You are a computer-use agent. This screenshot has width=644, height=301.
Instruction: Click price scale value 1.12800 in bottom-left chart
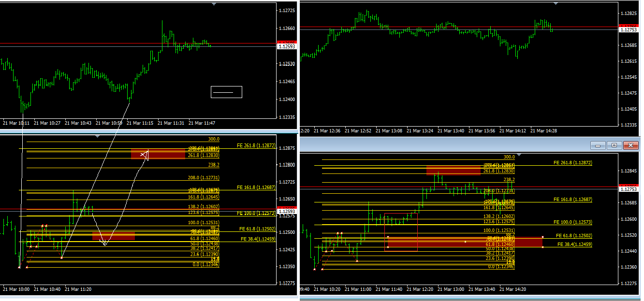click(287, 165)
